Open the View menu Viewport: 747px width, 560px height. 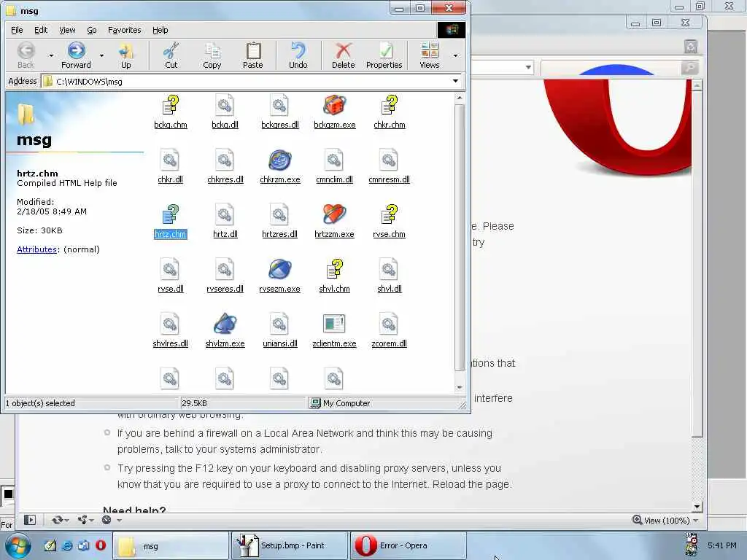click(67, 30)
